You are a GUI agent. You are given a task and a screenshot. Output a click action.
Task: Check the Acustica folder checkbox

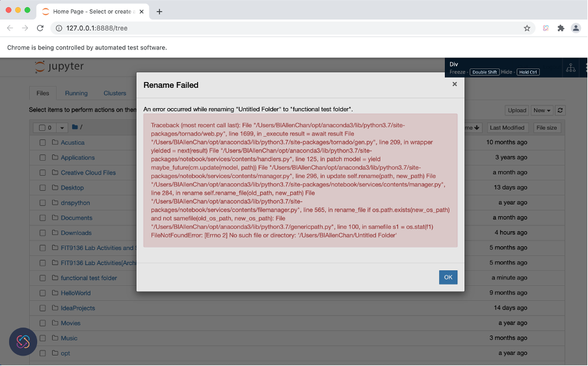click(x=42, y=143)
